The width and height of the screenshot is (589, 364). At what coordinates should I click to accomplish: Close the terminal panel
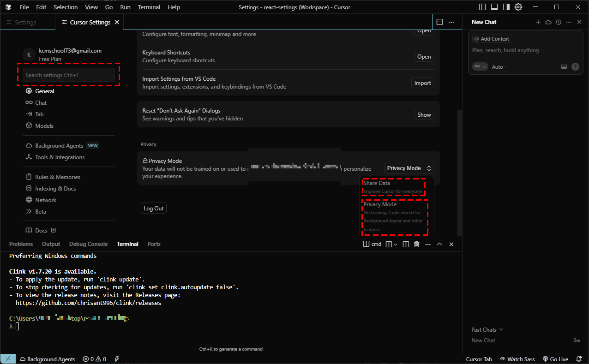pos(451,244)
